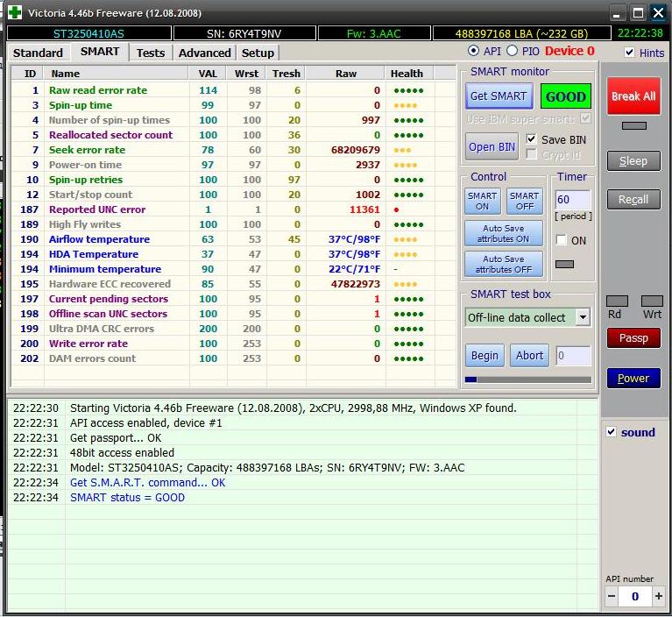Click the green cross Victoria app icon
The width and height of the screenshot is (672, 617).
[x=15, y=12]
